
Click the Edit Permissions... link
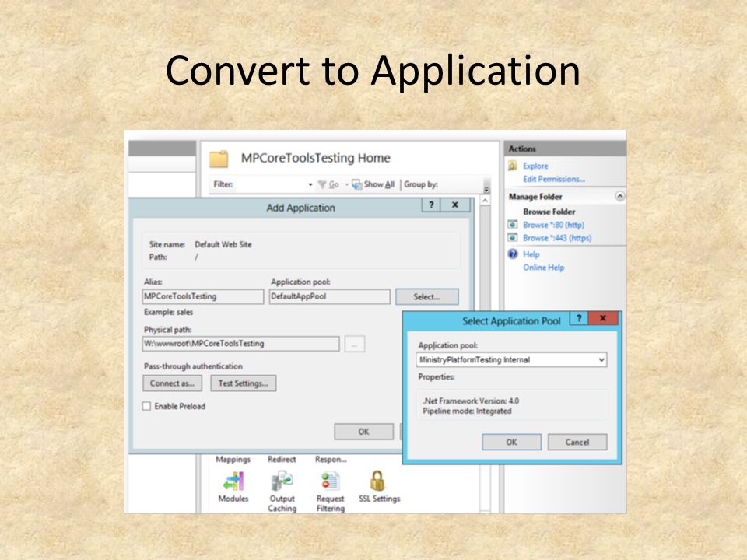click(x=554, y=179)
